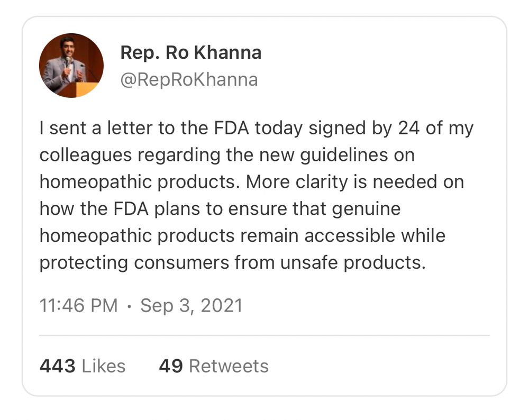View the 443 count of likes

point(57,366)
